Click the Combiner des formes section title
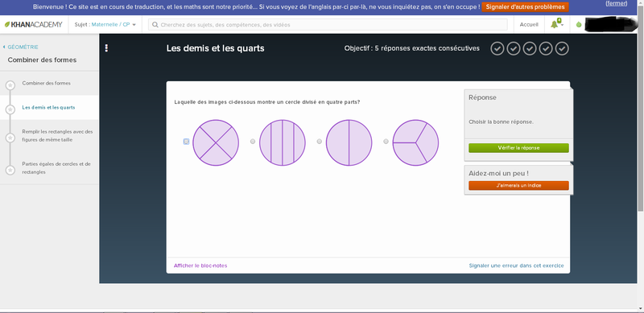This screenshot has height=313, width=644. click(42, 60)
